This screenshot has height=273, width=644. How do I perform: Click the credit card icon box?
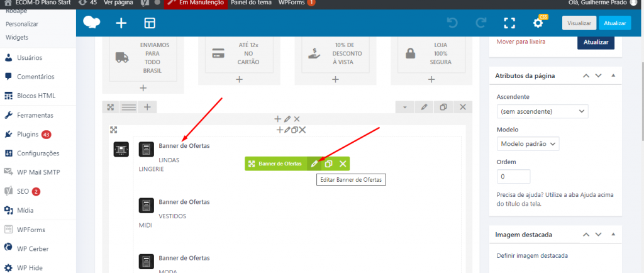218,53
